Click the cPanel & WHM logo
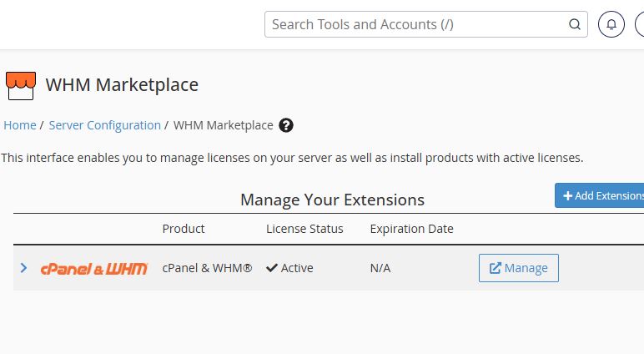The height and width of the screenshot is (354, 644). pos(94,269)
